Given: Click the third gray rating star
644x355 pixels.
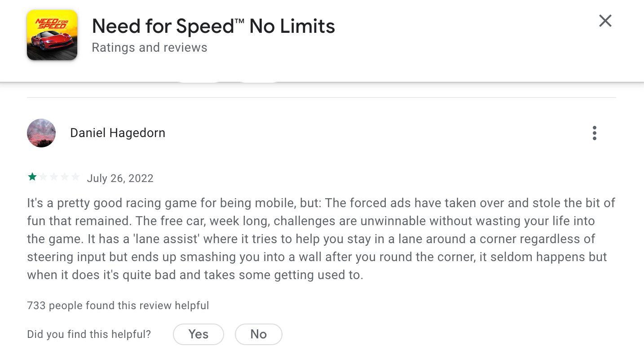Looking at the screenshot, I should pos(54,177).
